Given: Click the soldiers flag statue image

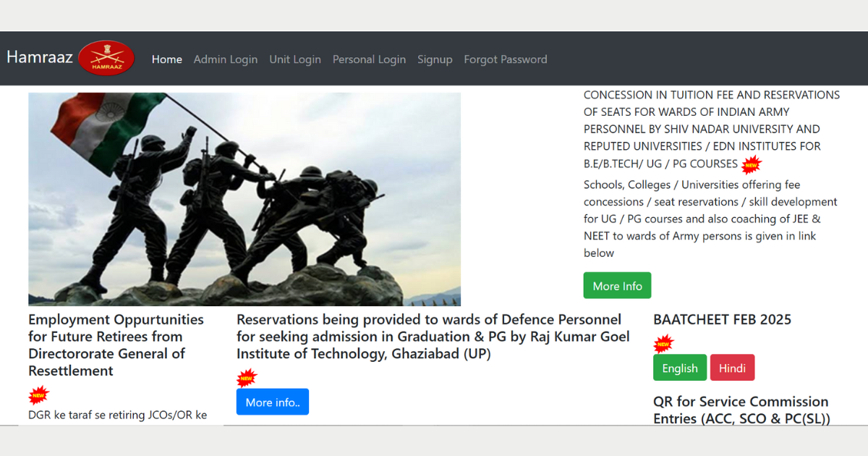Looking at the screenshot, I should pyautogui.click(x=244, y=199).
